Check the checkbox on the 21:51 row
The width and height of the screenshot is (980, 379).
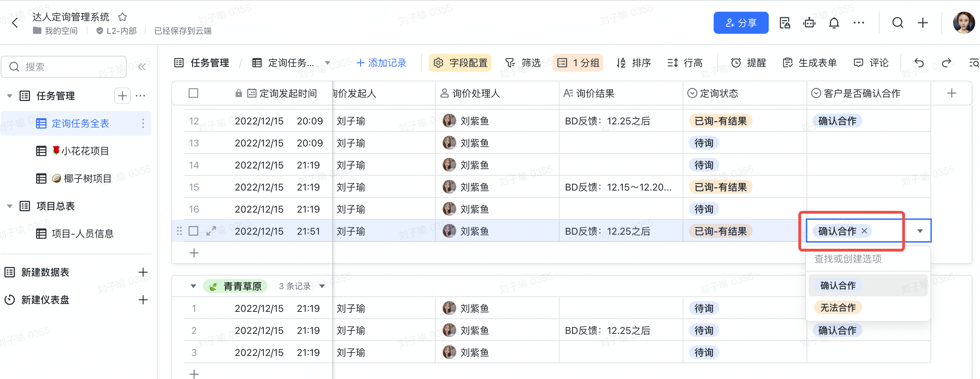[193, 231]
